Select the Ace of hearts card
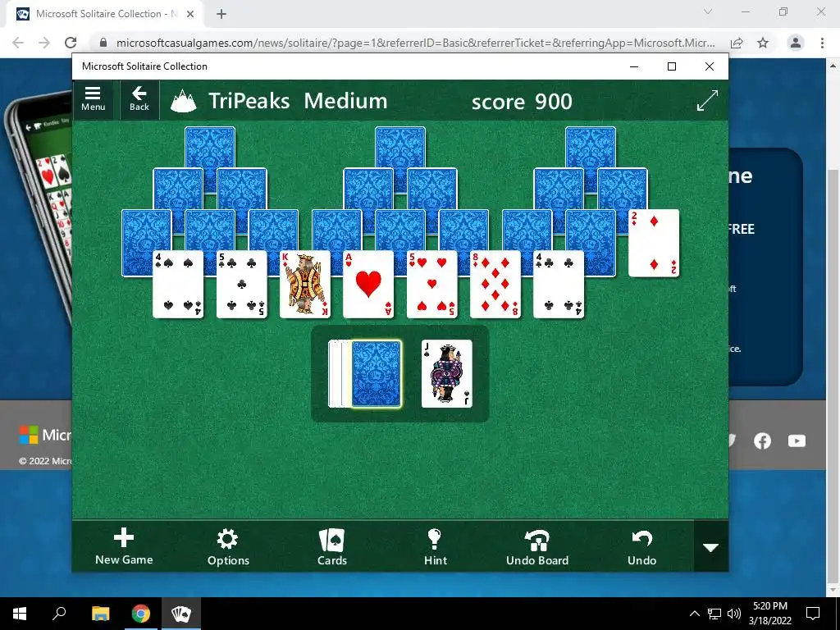The image size is (840, 630). pyautogui.click(x=368, y=285)
